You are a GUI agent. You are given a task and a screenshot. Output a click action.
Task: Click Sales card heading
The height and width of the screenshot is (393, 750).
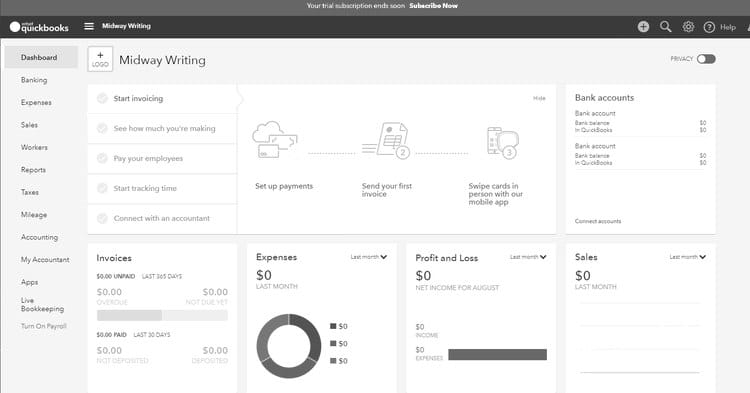point(586,257)
